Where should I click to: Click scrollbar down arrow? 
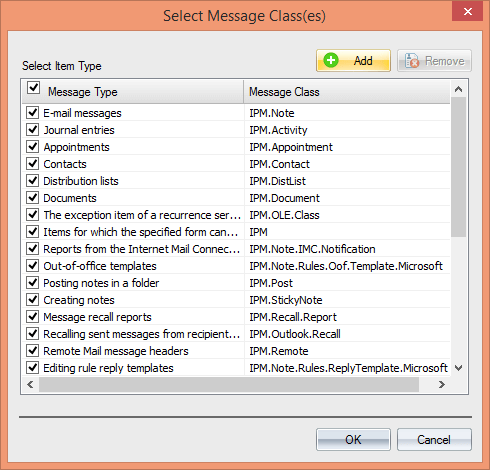[459, 368]
